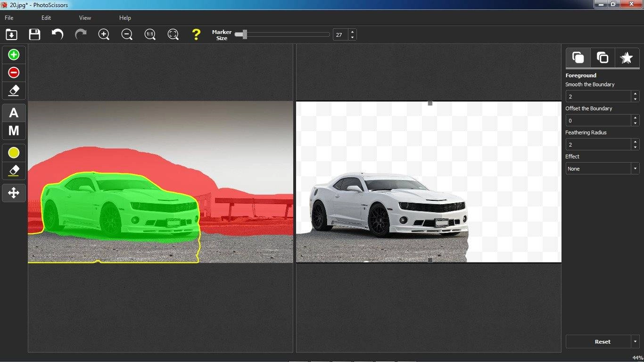This screenshot has height=362, width=644.
Task: Increase Smooth the Boundary value
Action: [x=635, y=93]
